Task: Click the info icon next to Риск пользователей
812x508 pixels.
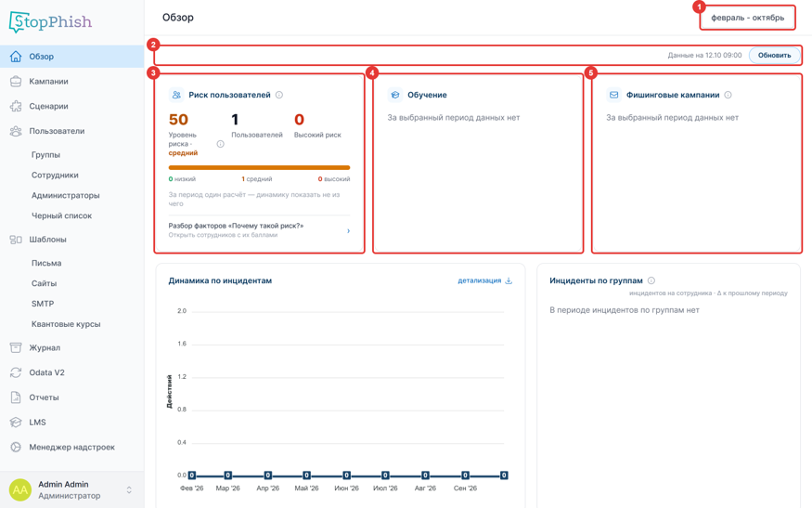Action: pyautogui.click(x=279, y=95)
